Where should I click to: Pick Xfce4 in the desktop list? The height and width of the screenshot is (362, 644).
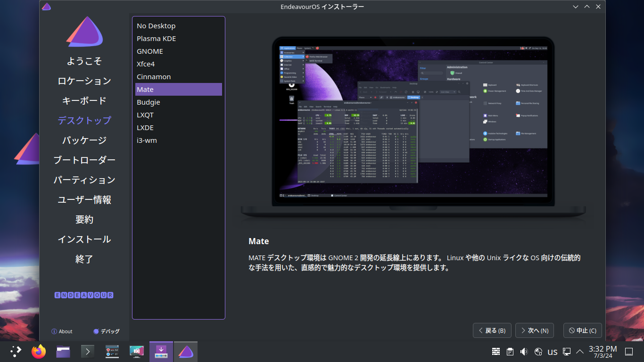click(x=179, y=64)
